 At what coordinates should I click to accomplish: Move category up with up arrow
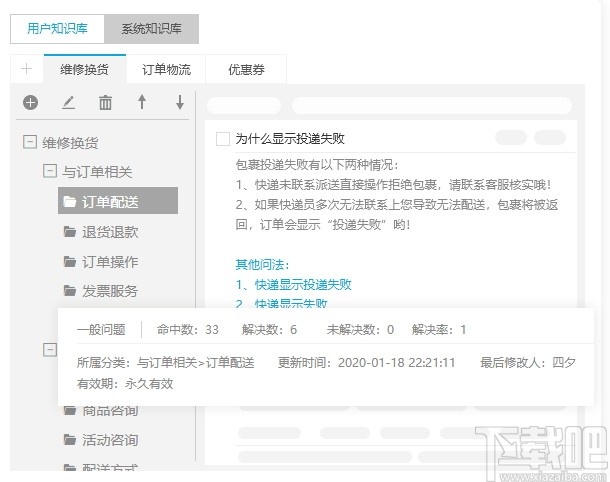142,102
